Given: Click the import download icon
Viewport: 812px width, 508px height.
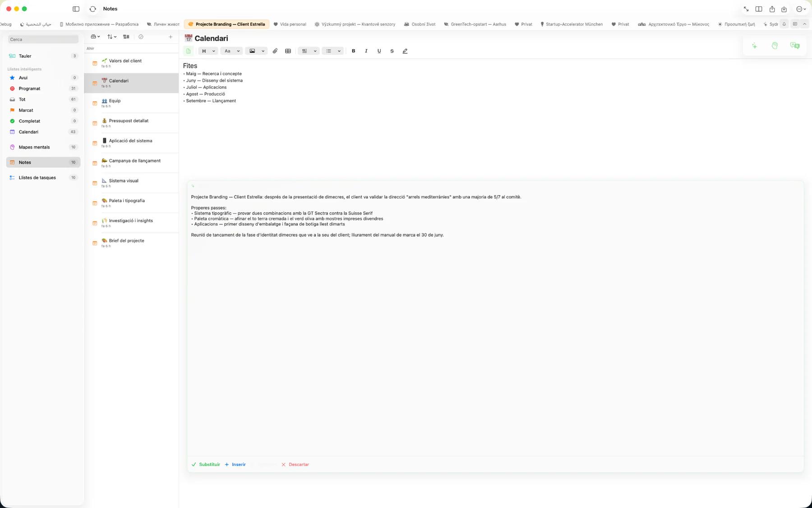Looking at the screenshot, I should pyautogui.click(x=784, y=9).
